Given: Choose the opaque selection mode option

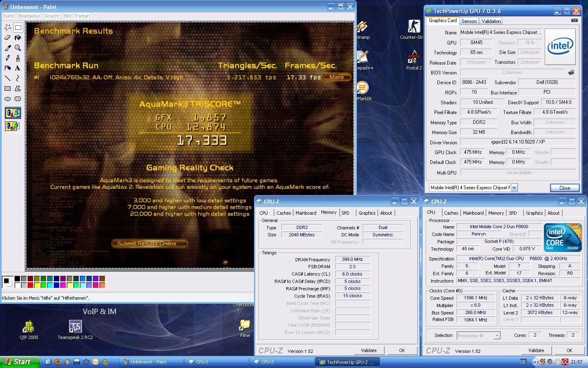Looking at the screenshot, I should (13, 113).
